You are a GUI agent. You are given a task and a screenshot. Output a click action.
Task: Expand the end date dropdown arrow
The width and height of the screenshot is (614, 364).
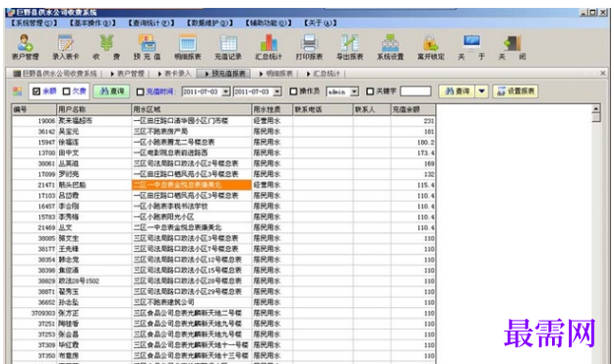tap(277, 91)
